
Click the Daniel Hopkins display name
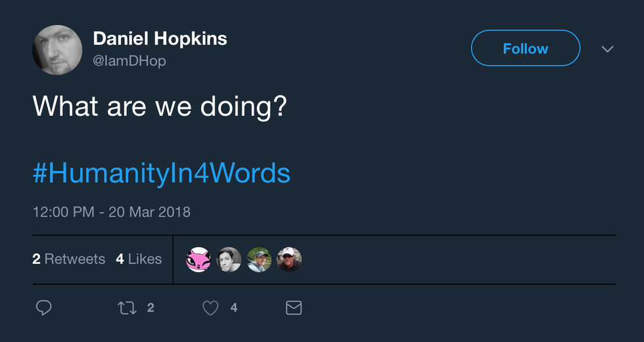tap(160, 39)
